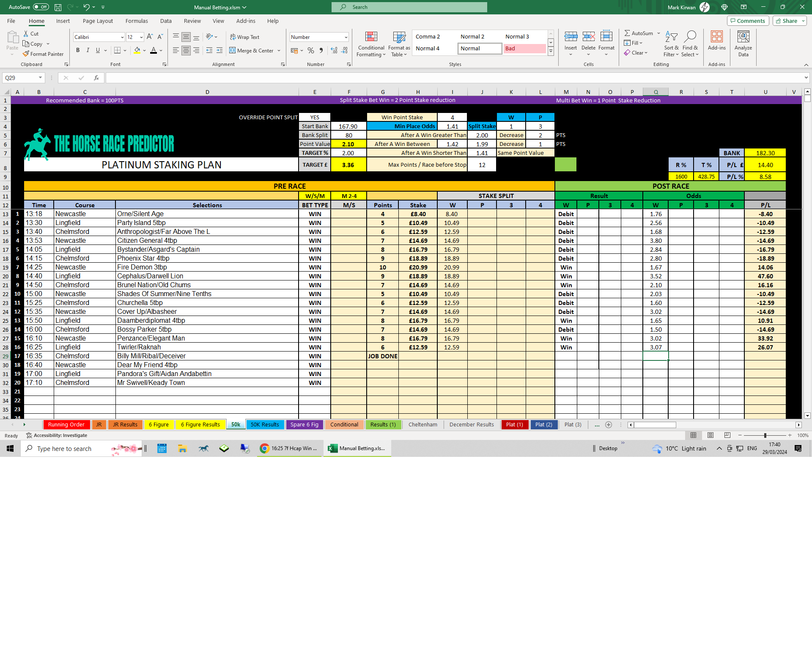Click Increase Indent icon
Screen dimensions: 812x665
219,50
